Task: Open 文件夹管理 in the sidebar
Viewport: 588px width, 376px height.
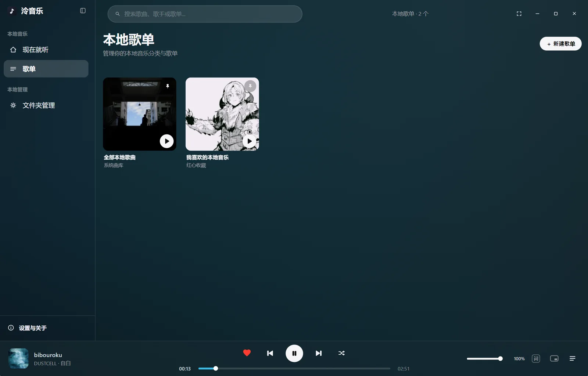Action: pos(46,105)
